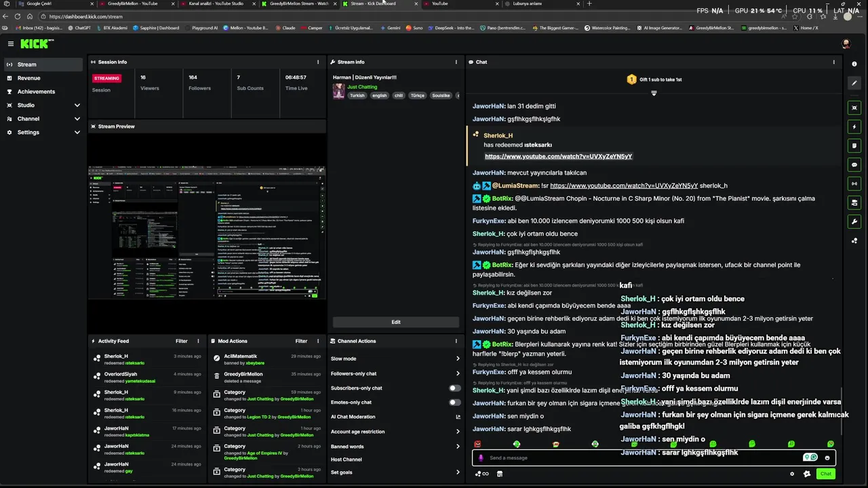Image resolution: width=868 pixels, height=488 pixels.
Task: Open YouTube link in LumiaStream message
Action: pos(624,186)
